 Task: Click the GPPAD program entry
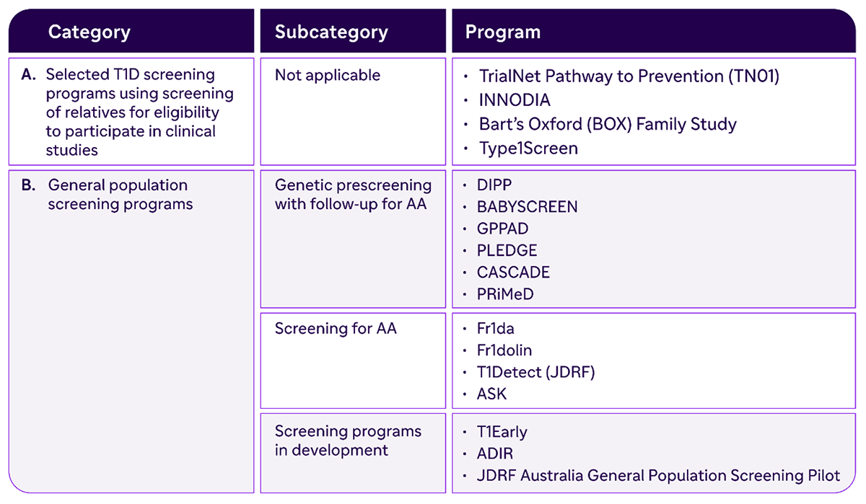(x=502, y=229)
